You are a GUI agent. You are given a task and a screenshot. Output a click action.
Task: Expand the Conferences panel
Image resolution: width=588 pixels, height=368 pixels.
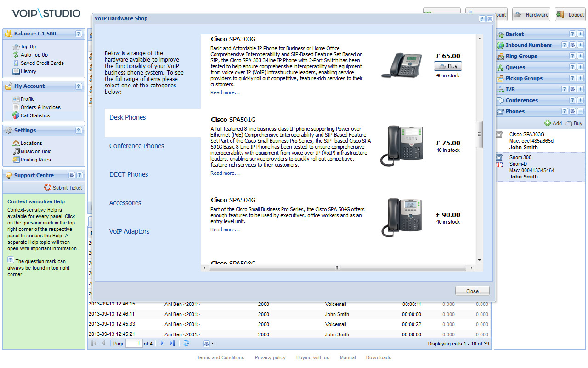coord(580,100)
